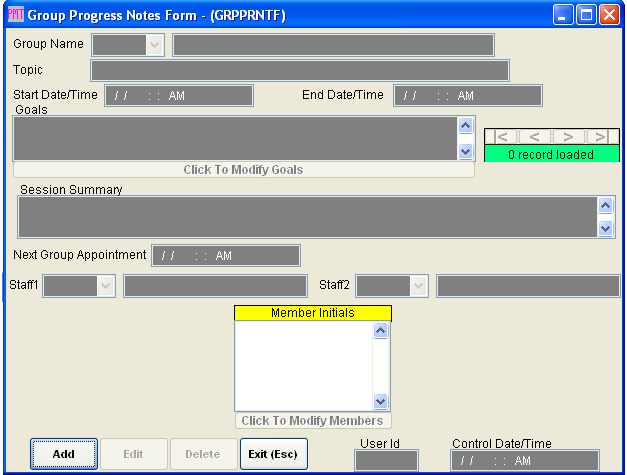Screen dimensions: 627x475
Task: Maximize the Group Progress Notes window
Action: point(586,15)
